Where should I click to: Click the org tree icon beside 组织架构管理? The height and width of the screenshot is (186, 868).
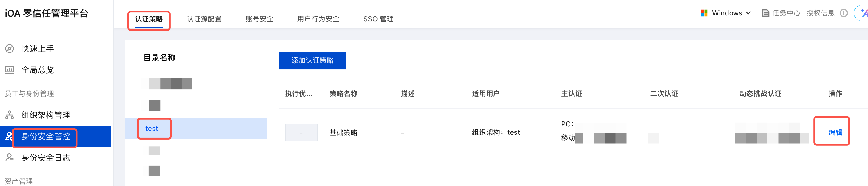tap(9, 115)
